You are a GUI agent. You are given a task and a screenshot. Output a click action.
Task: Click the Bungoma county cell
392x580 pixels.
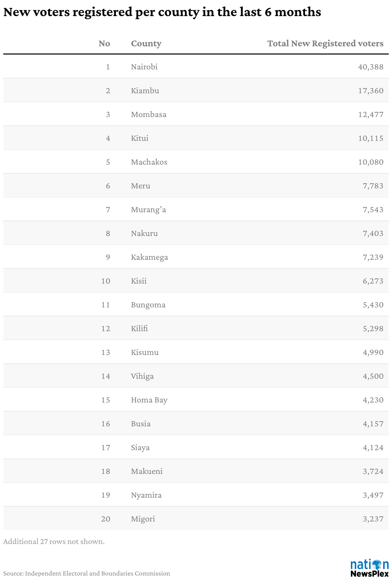148,305
